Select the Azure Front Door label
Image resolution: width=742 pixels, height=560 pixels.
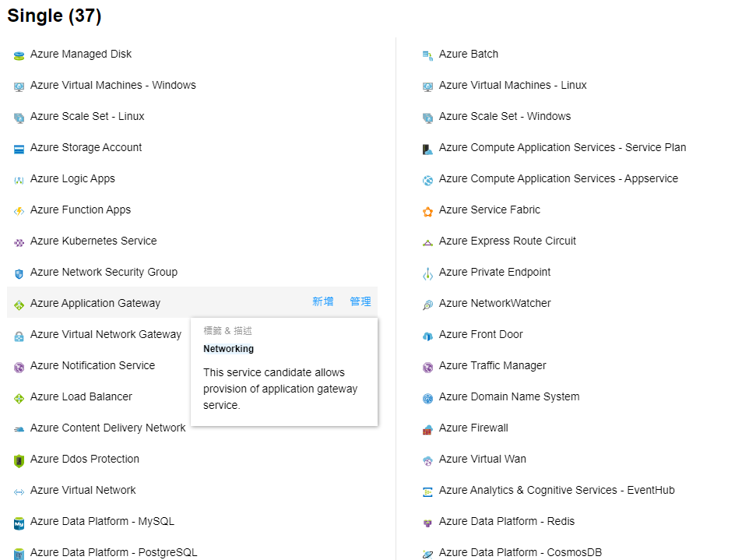tap(481, 335)
